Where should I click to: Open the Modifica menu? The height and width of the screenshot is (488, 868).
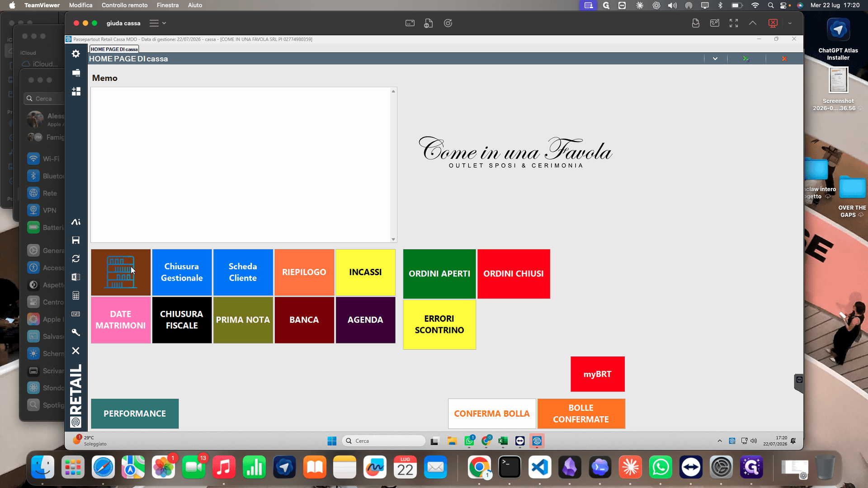tap(81, 5)
